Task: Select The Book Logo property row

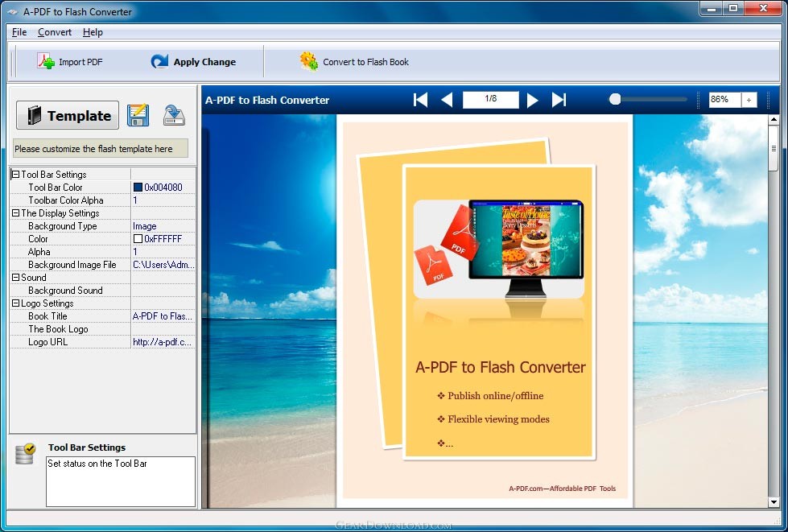Action: coord(103,329)
